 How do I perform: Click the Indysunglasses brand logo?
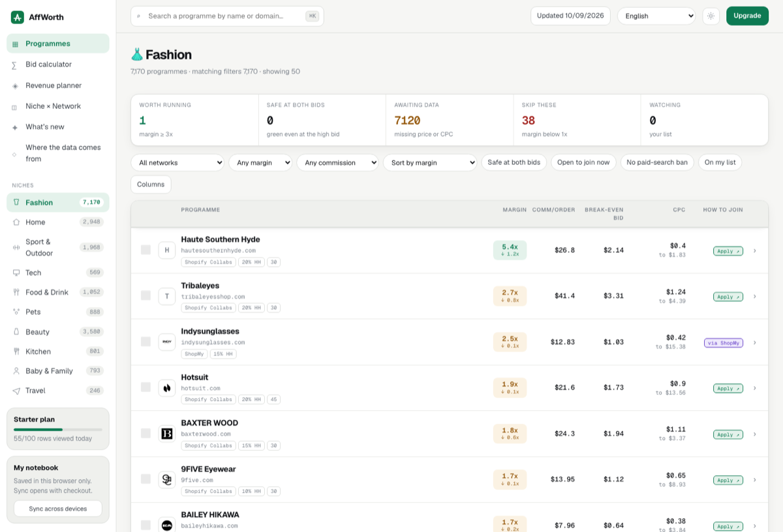pos(167,342)
